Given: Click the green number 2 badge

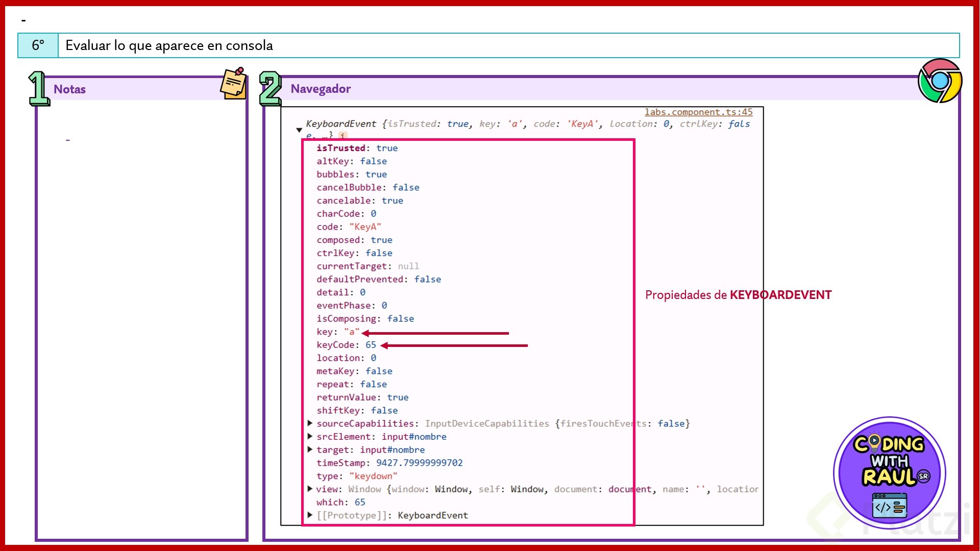Looking at the screenshot, I should (x=270, y=89).
